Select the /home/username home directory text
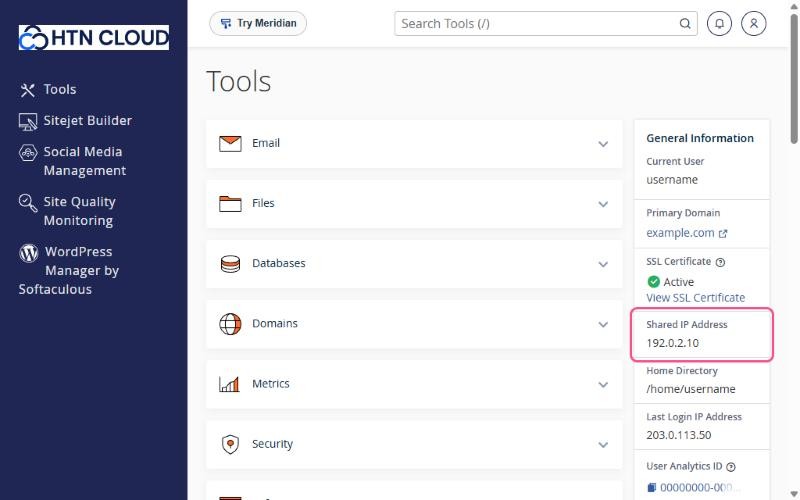The height and width of the screenshot is (500, 800). [691, 389]
